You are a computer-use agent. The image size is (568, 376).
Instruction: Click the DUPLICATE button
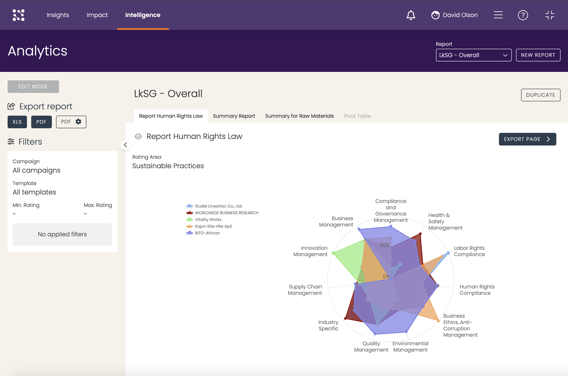[540, 95]
